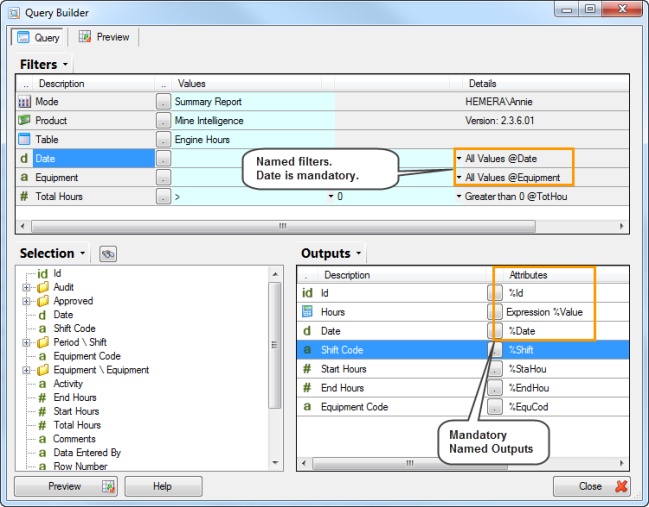Expand the Equipment \ Equipment tree node
The image size is (649, 507).
[x=26, y=370]
